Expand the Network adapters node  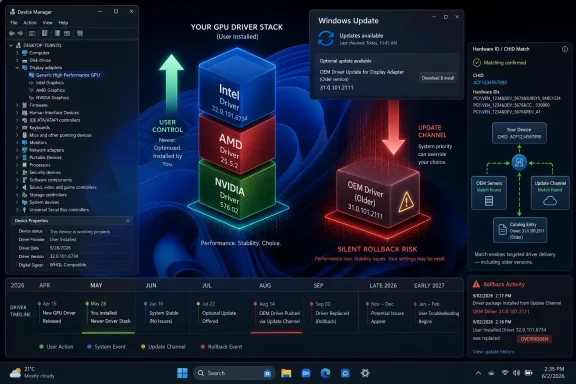tap(17, 150)
